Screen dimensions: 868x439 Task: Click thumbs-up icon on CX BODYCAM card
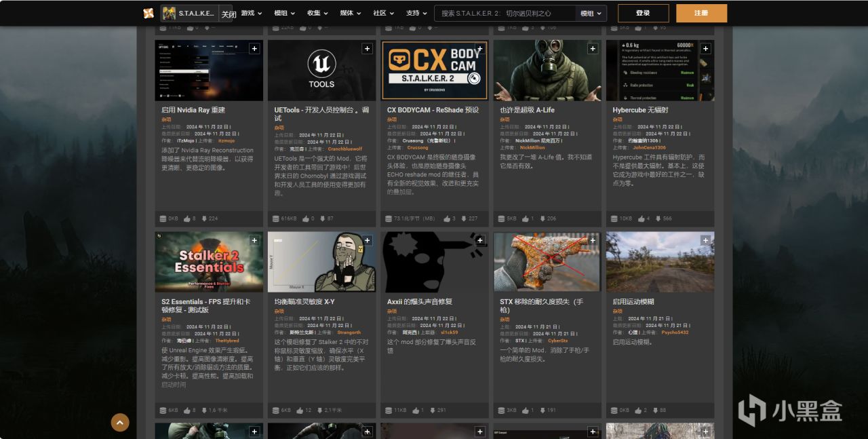(x=447, y=218)
